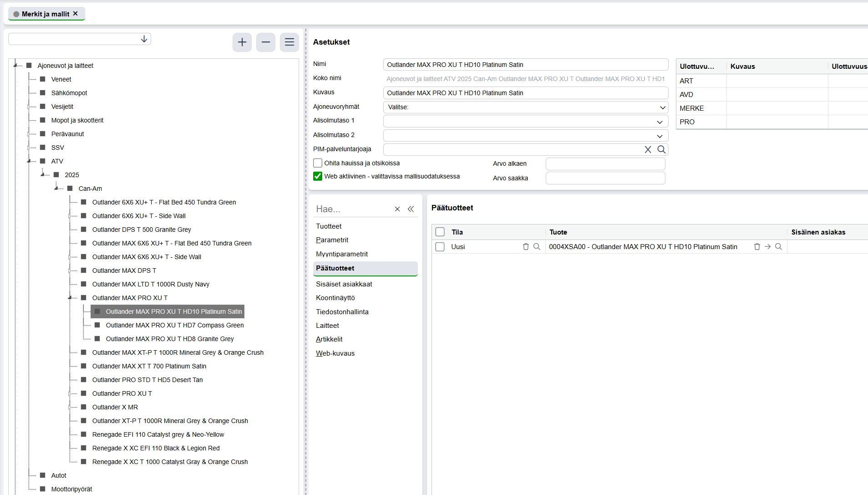Search PIM-palveluntarjoaja with magnifier icon

click(x=661, y=149)
